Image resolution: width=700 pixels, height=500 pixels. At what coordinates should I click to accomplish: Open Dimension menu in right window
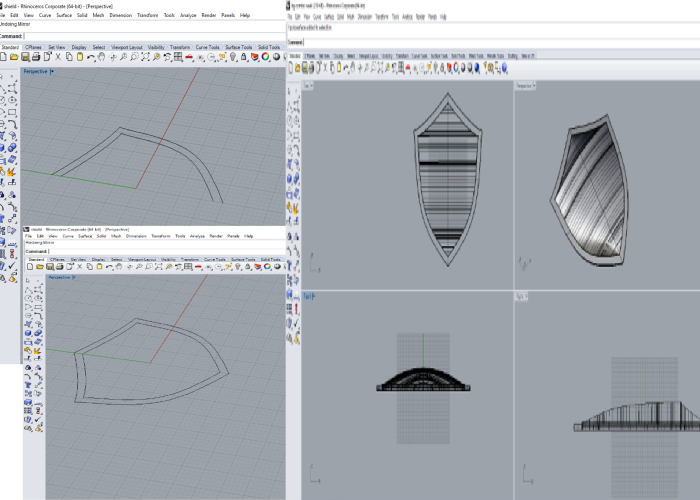365,17
